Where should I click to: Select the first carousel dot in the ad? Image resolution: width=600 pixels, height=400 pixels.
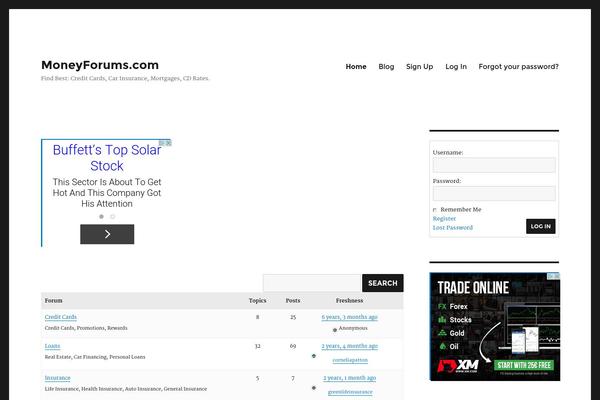[101, 217]
